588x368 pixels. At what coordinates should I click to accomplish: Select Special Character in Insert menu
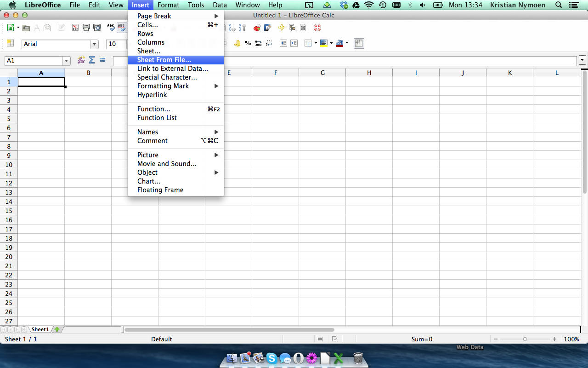(176, 77)
